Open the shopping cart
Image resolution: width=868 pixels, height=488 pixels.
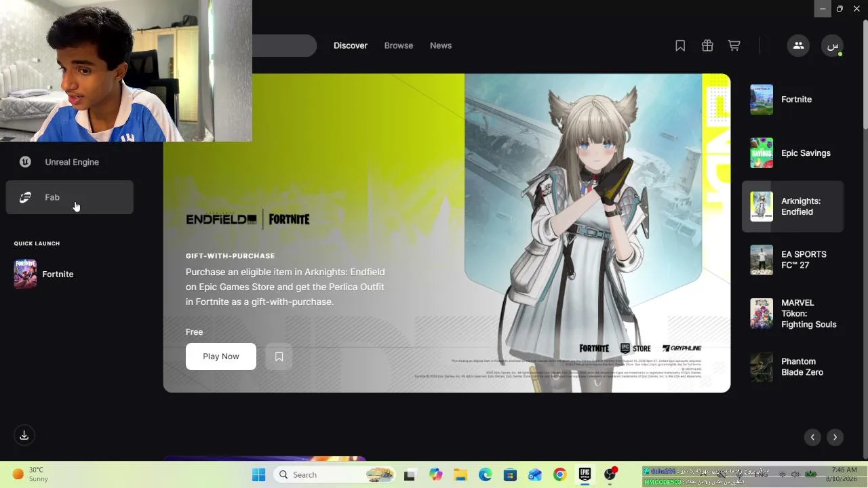734,45
